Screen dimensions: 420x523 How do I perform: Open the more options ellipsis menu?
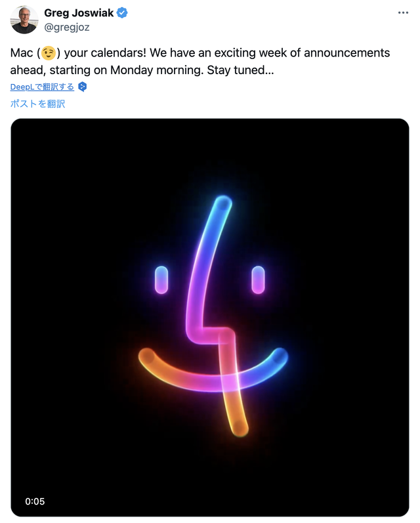(403, 13)
